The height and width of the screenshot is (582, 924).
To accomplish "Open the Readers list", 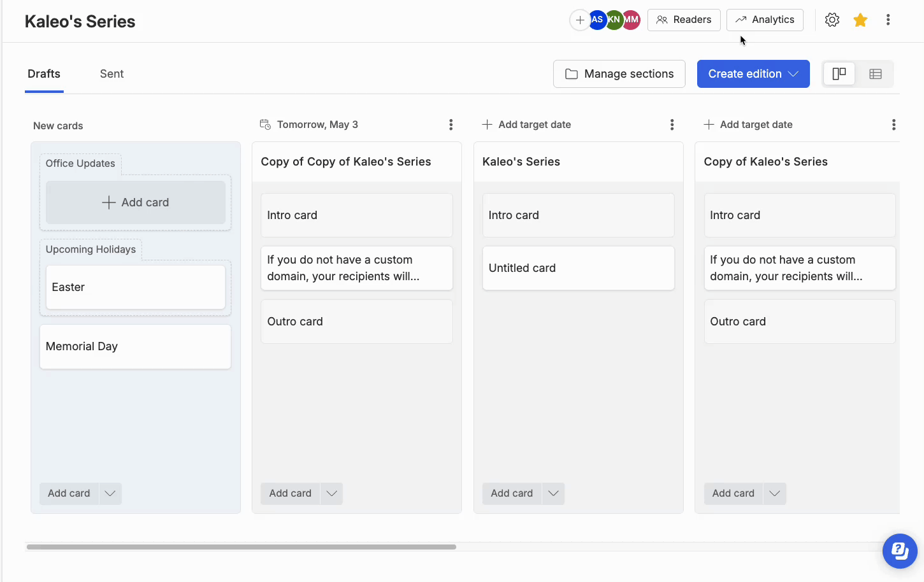I will click(684, 20).
